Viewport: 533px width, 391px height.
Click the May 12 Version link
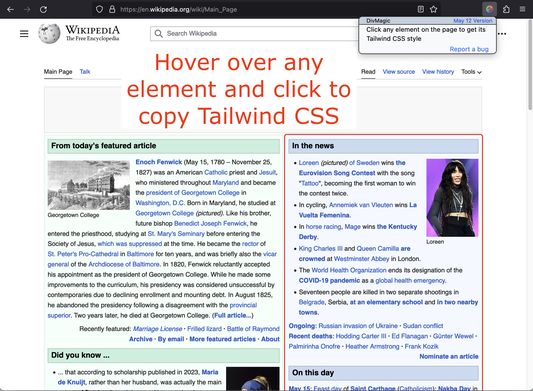[x=472, y=21]
